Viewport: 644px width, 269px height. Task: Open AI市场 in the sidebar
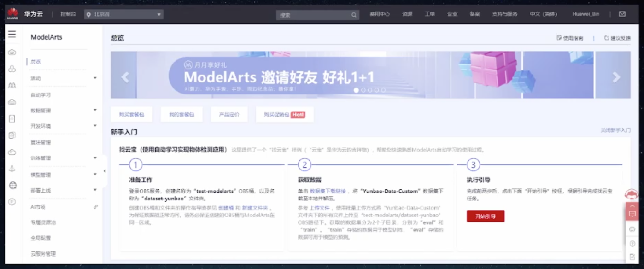pyautogui.click(x=38, y=207)
